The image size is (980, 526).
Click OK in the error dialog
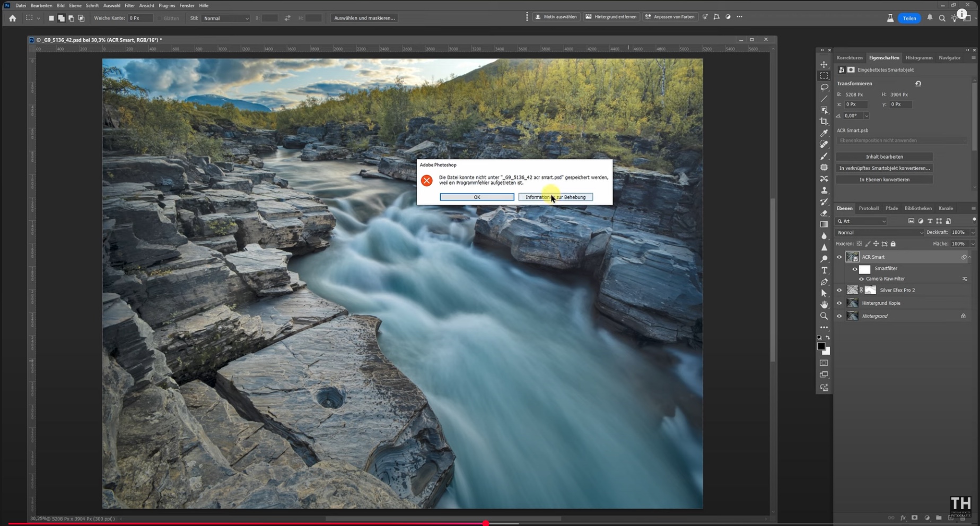(x=477, y=197)
